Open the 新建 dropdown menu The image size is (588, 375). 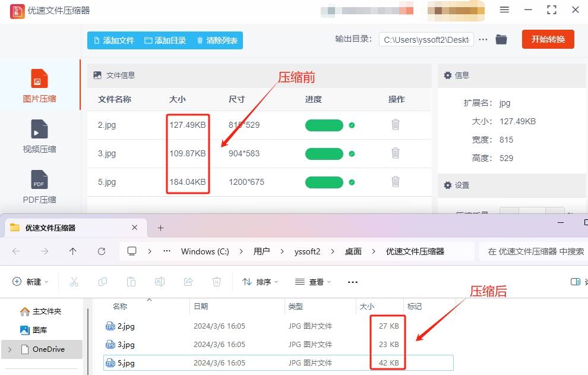click(30, 282)
